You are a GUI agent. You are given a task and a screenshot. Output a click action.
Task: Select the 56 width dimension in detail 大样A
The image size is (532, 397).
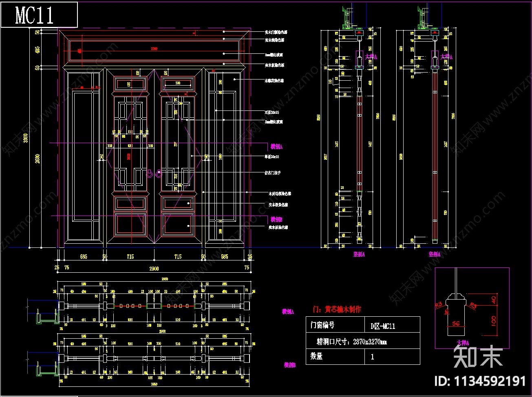pos(456,323)
